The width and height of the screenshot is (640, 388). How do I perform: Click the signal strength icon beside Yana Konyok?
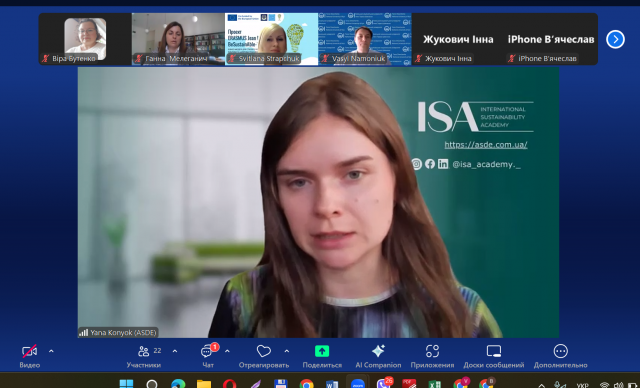pyautogui.click(x=84, y=333)
